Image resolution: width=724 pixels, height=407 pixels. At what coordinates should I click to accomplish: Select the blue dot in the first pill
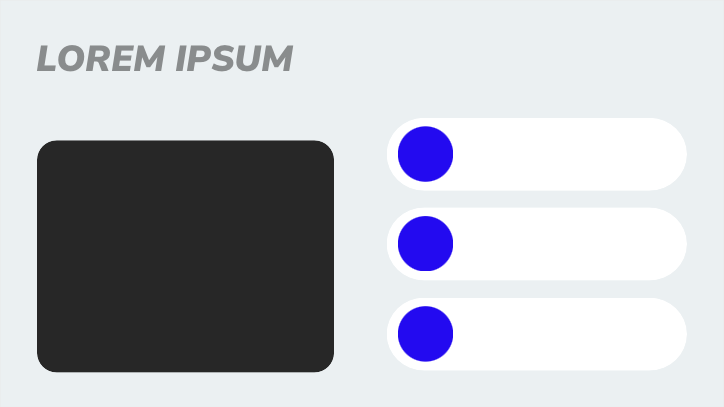[x=425, y=154]
